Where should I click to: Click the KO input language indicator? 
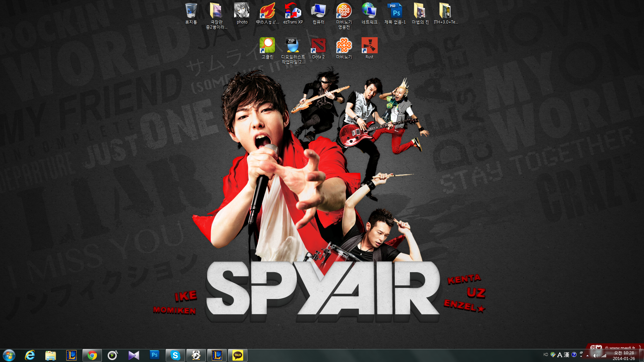click(x=546, y=355)
